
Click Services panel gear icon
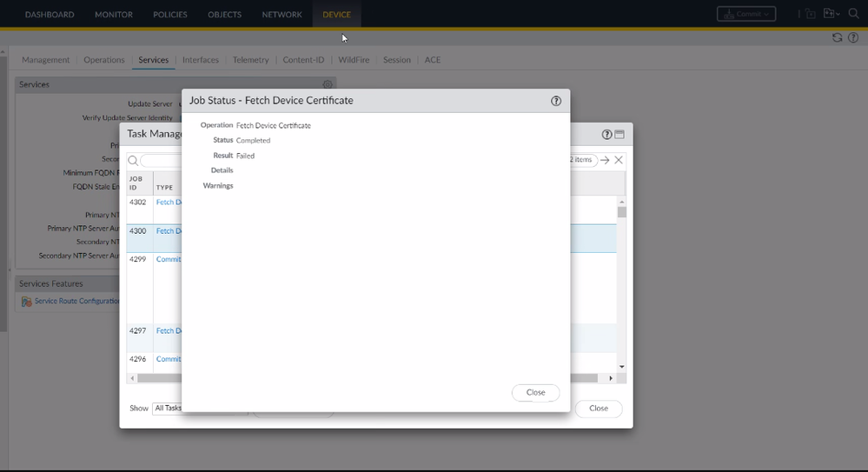click(x=328, y=84)
